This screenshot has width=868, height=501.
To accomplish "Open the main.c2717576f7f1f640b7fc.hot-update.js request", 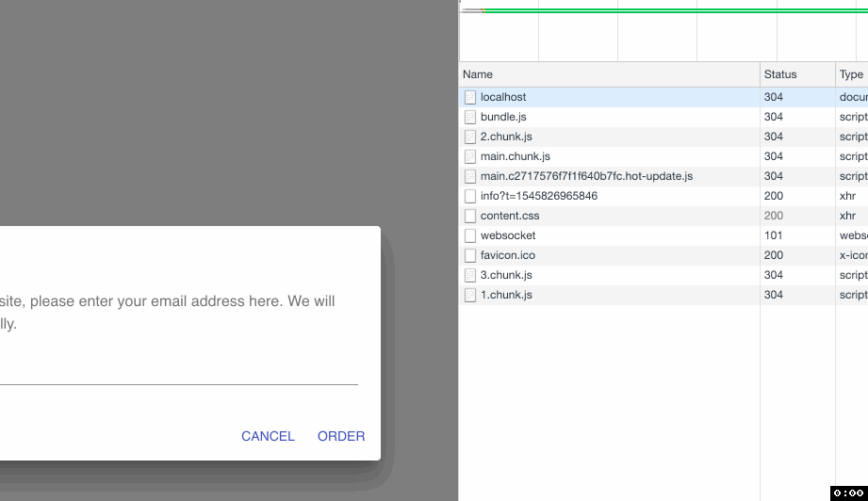I will pyautogui.click(x=586, y=176).
